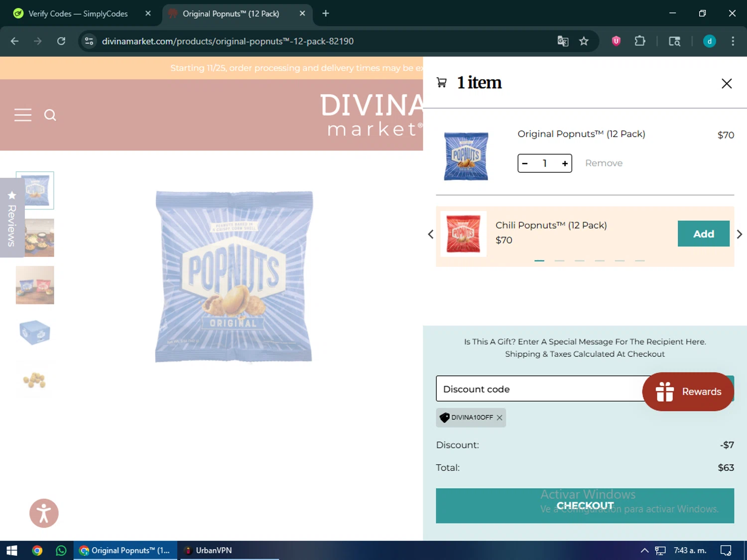Click the Divina Market logo
Screen dimensions: 747x560
click(x=373, y=115)
